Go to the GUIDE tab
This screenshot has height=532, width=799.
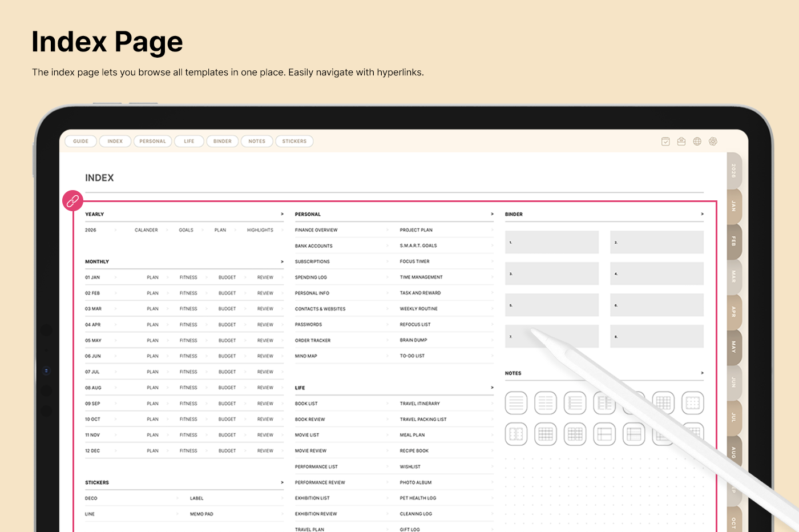coord(81,142)
